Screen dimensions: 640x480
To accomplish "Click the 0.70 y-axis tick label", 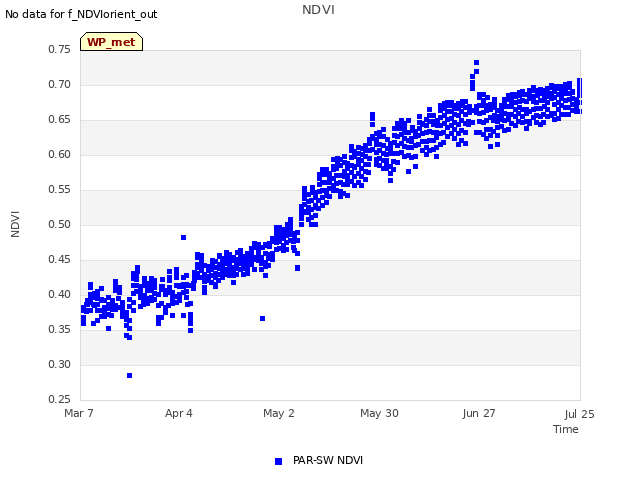I will click(x=59, y=84).
